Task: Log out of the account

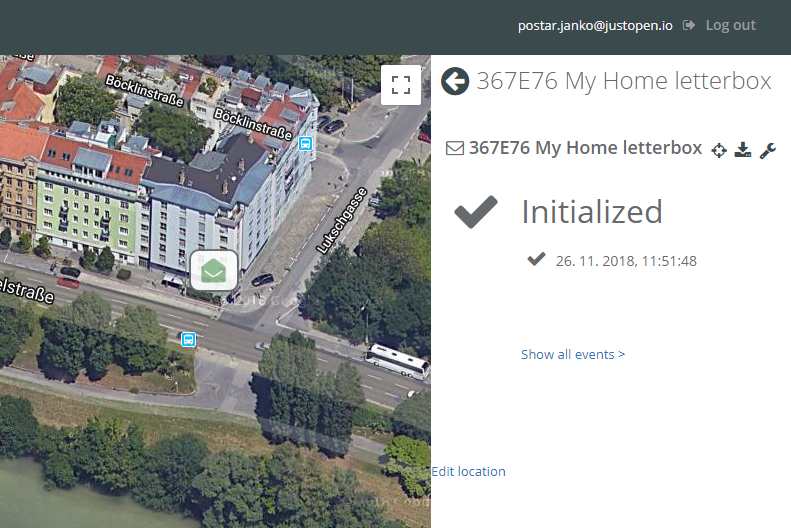Action: click(730, 25)
